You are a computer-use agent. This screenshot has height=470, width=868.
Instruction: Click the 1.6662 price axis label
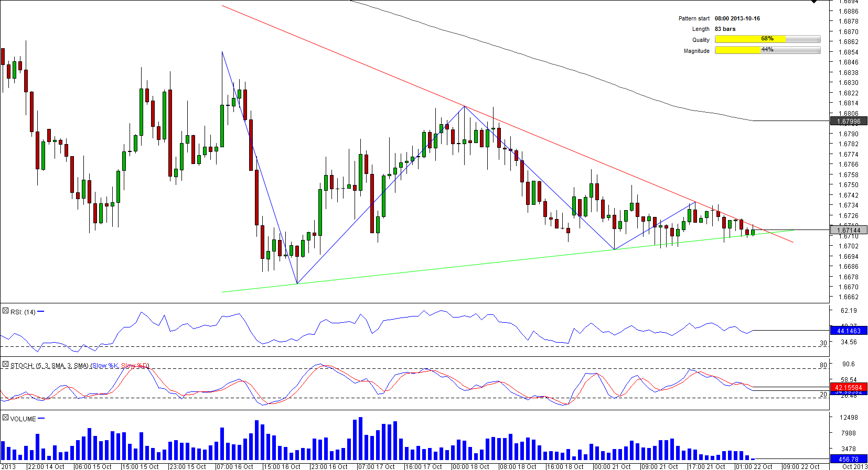[849, 297]
